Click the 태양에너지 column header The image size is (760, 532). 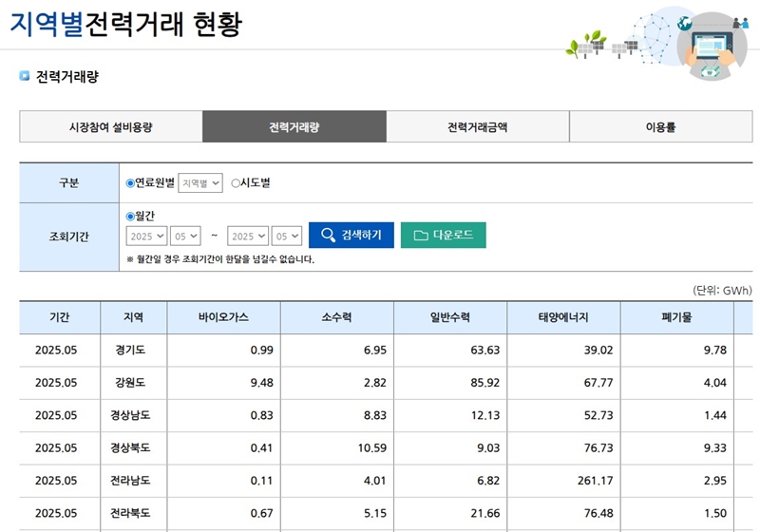[x=563, y=317]
